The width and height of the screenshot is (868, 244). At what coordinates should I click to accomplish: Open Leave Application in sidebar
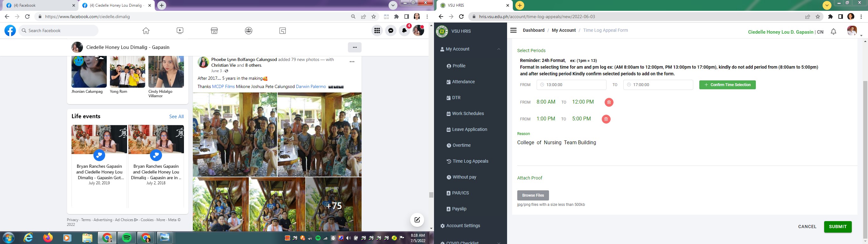point(469,129)
